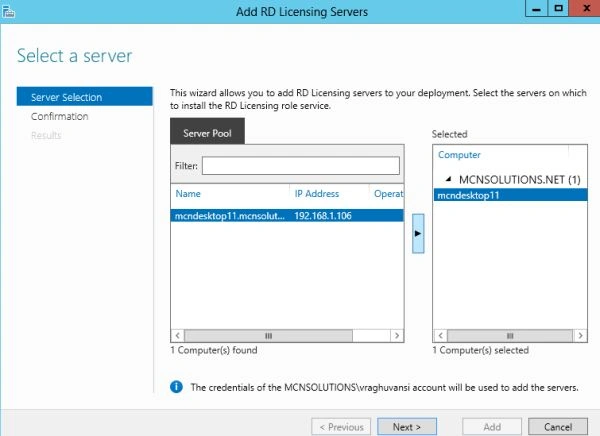Click the Next button
Viewport: 600px width, 436px height.
point(407,426)
